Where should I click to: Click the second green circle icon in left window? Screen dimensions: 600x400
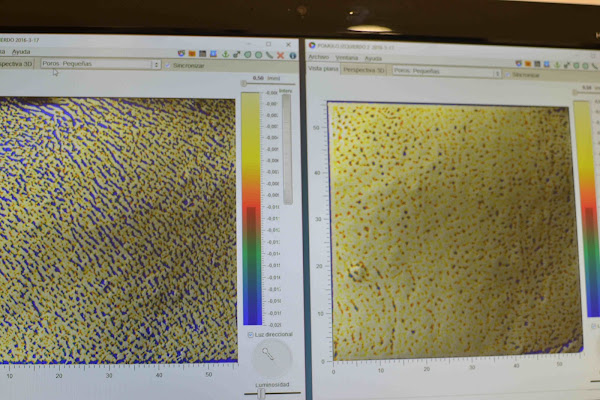(x=258, y=55)
